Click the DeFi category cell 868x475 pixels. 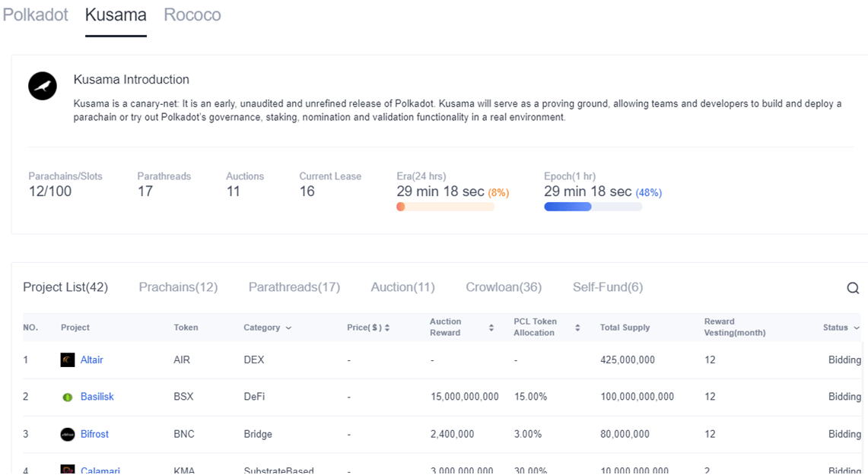(x=254, y=397)
